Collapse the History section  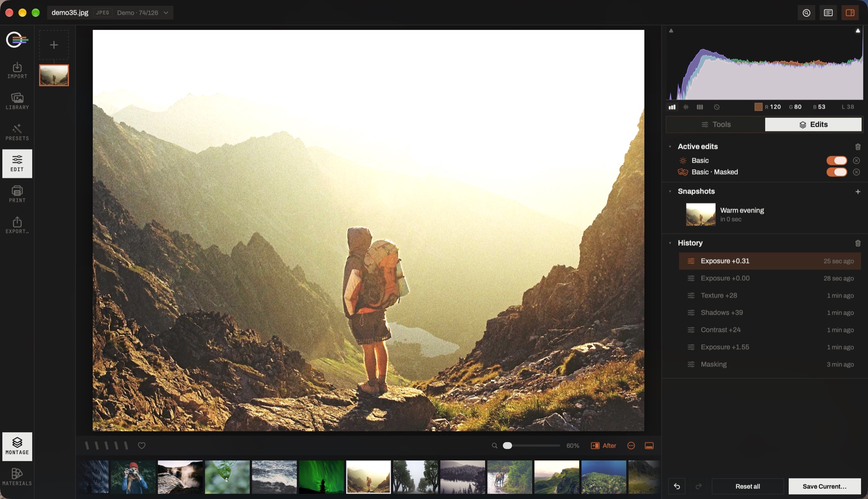coord(670,243)
